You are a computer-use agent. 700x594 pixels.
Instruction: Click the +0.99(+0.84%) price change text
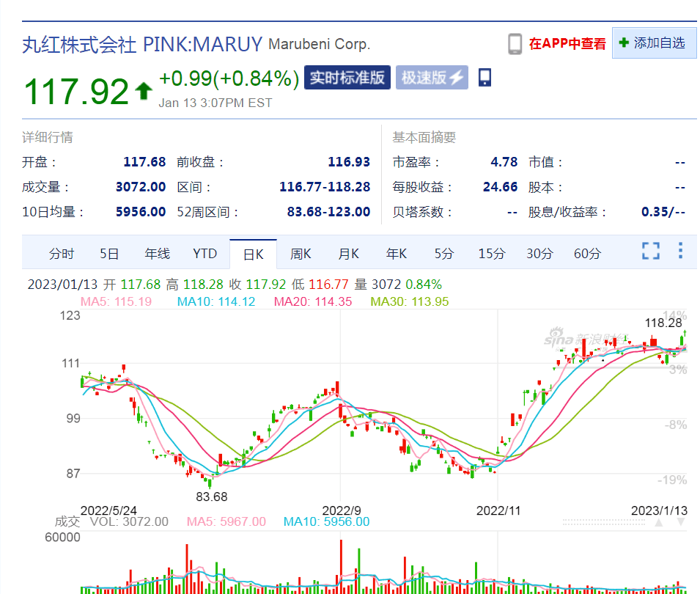point(229,78)
